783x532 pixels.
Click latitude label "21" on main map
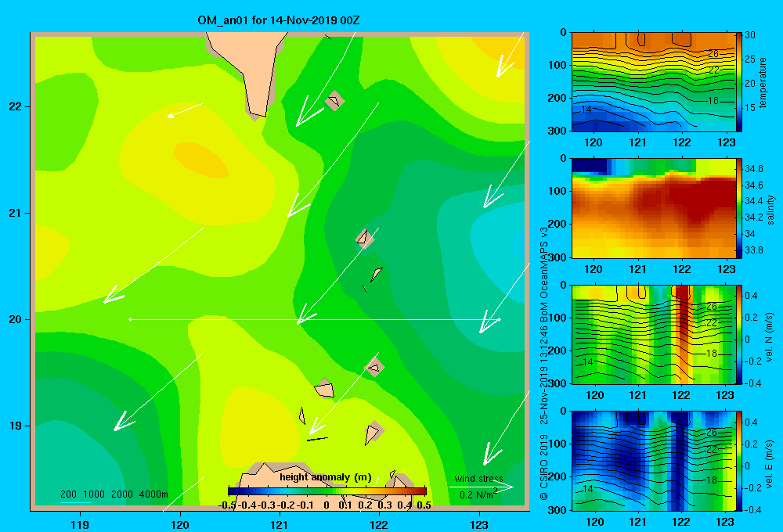tap(16, 213)
